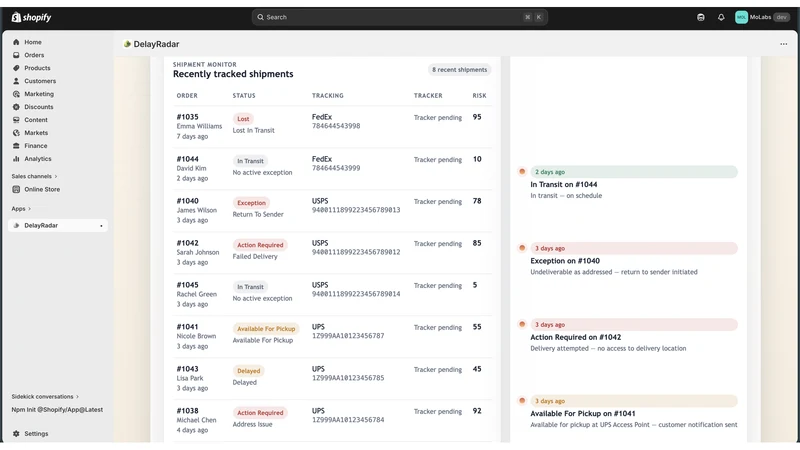
Task: Click the RISK column header
Action: (x=479, y=96)
